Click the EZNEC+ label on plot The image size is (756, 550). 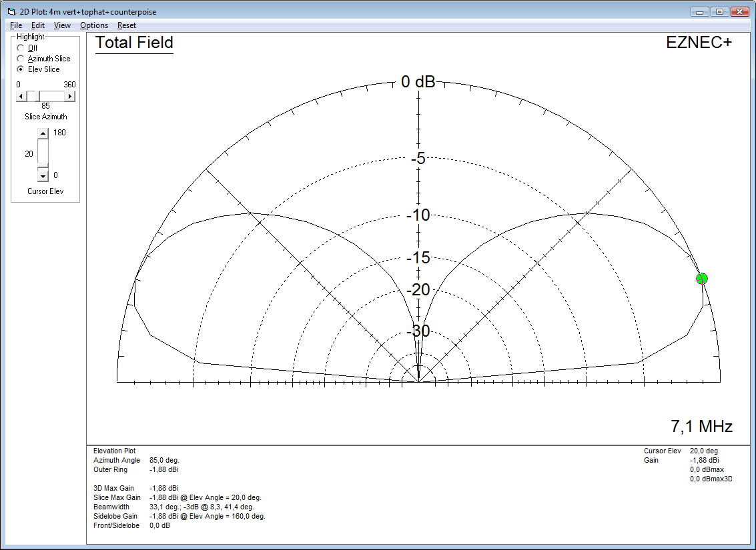699,42
